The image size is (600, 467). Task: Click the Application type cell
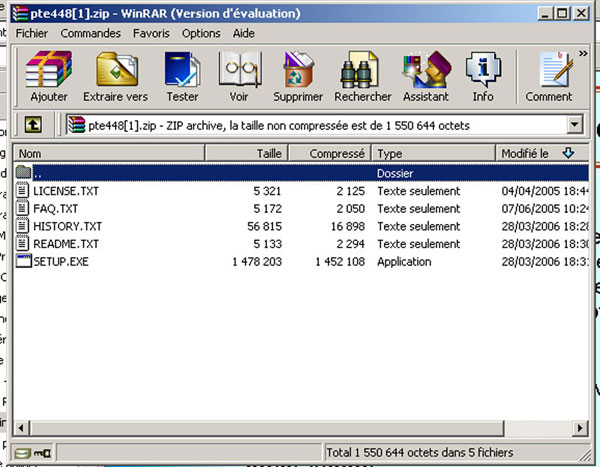(404, 261)
